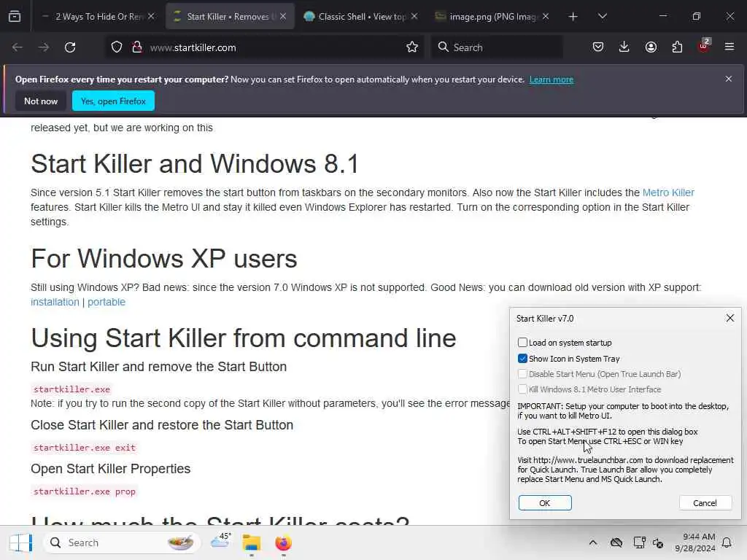Open the Learn more link
The width and height of the screenshot is (747, 560).
pos(551,79)
